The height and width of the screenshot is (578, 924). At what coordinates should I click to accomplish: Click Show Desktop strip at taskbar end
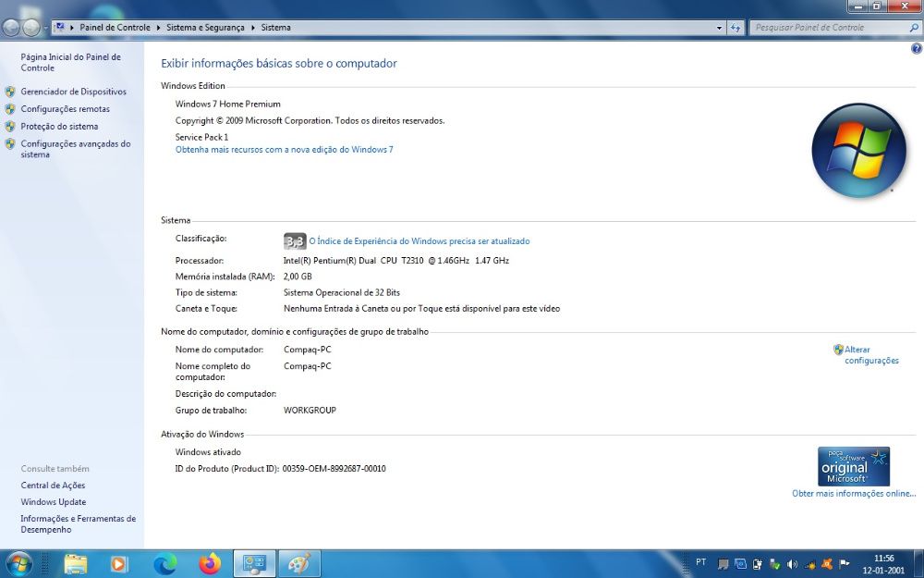(x=918, y=564)
